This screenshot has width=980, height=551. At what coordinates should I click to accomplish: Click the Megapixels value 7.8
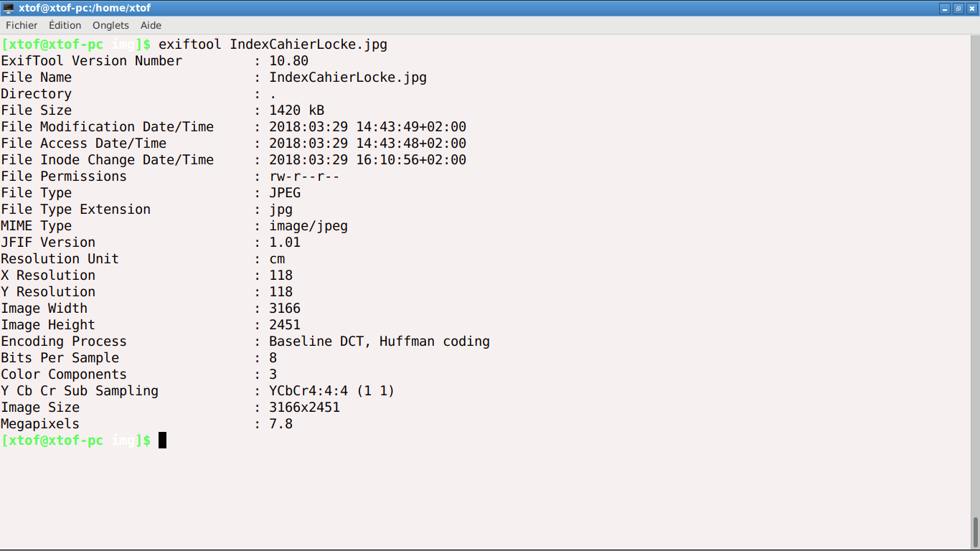click(281, 424)
